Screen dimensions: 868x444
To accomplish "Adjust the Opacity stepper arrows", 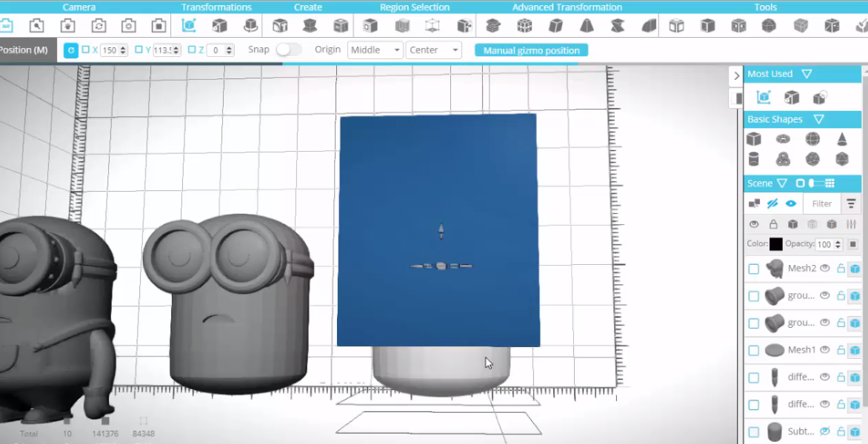I will [838, 244].
